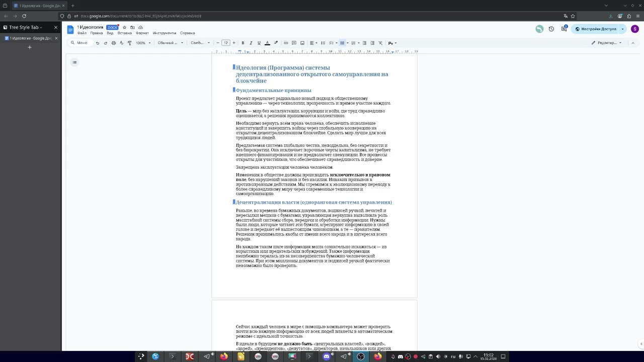Open the Cambria font dropdown
This screenshot has width=644, height=362.
pyautogui.click(x=200, y=43)
